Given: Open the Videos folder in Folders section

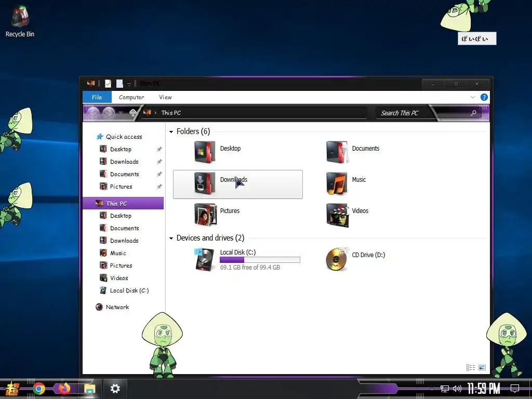Looking at the screenshot, I should [x=347, y=214].
